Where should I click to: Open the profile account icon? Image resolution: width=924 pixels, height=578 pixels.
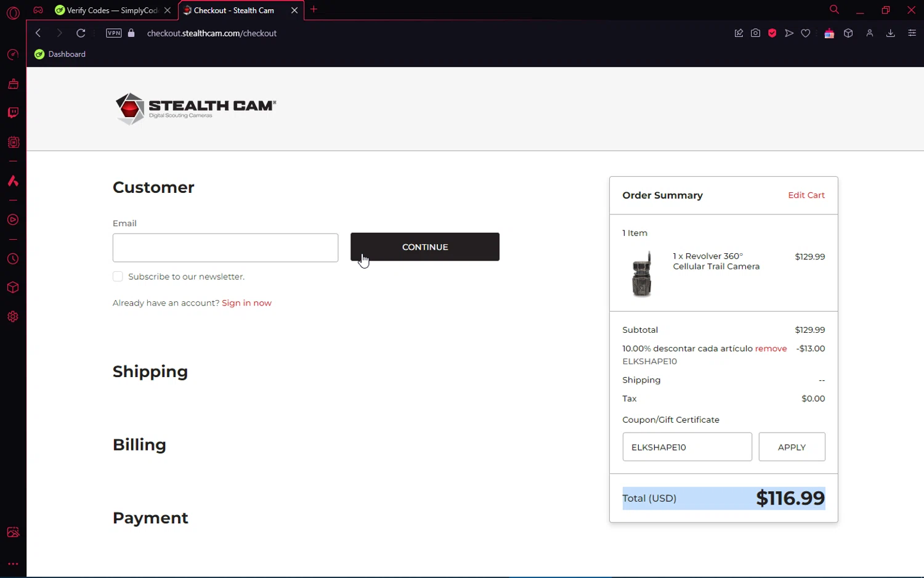pos(870,33)
